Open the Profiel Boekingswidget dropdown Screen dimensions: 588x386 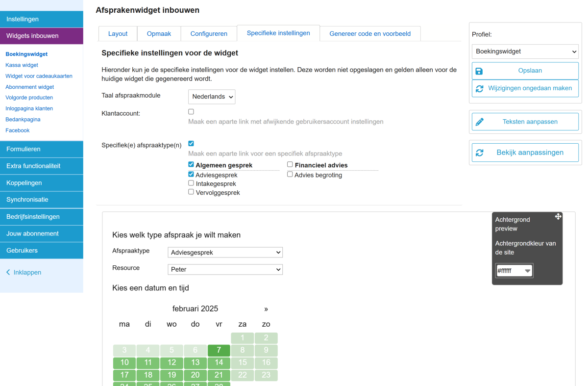(x=525, y=51)
